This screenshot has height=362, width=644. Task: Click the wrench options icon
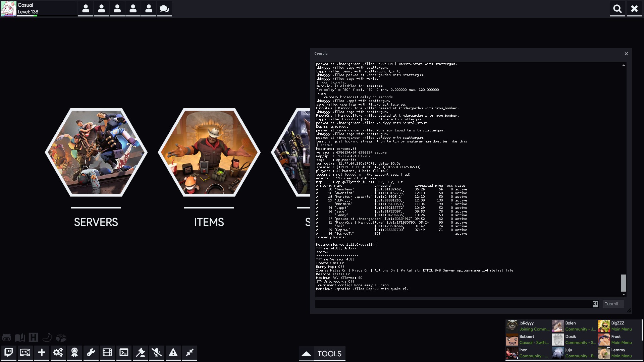tap(91, 353)
